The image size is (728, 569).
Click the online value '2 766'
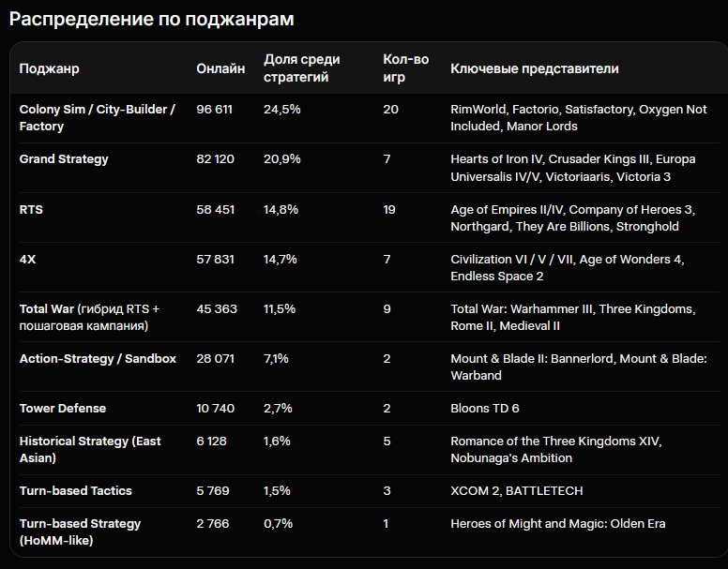[213, 524]
